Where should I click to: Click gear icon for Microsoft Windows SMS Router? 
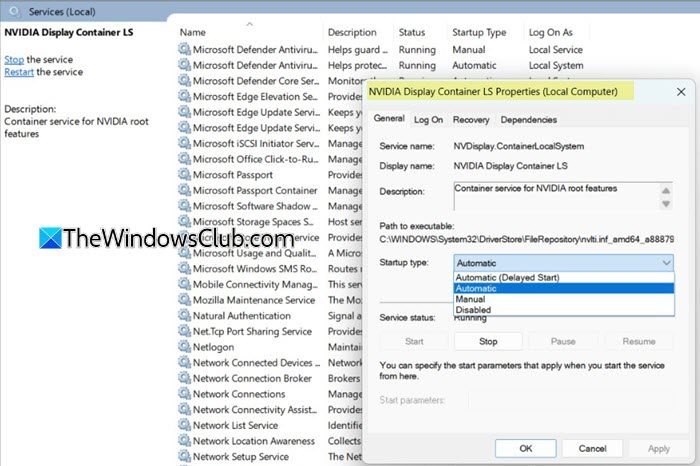click(184, 268)
